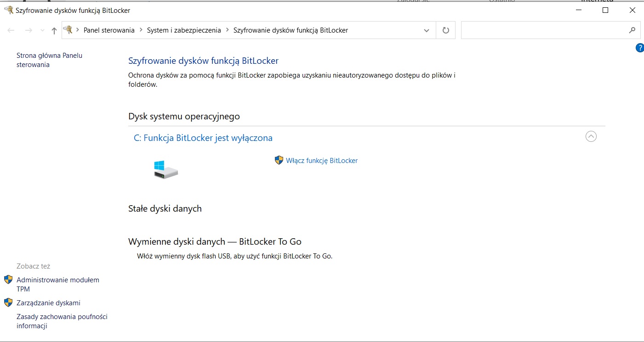The width and height of the screenshot is (644, 342).
Task: Click the refresh icon beside address bar
Action: [445, 30]
